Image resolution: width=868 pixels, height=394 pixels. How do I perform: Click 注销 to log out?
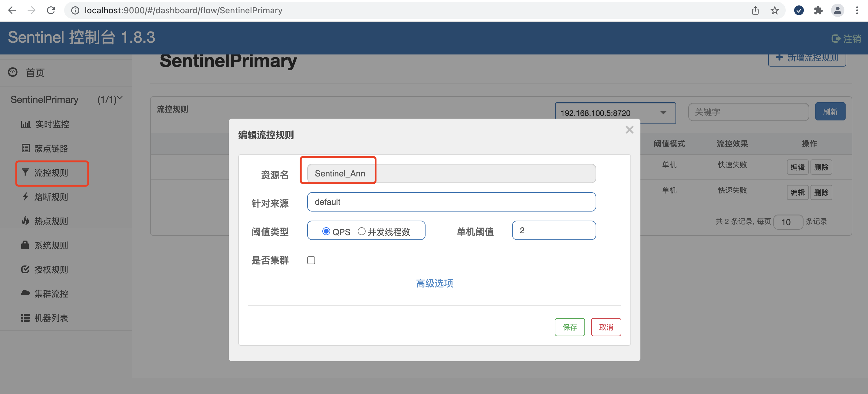click(846, 39)
